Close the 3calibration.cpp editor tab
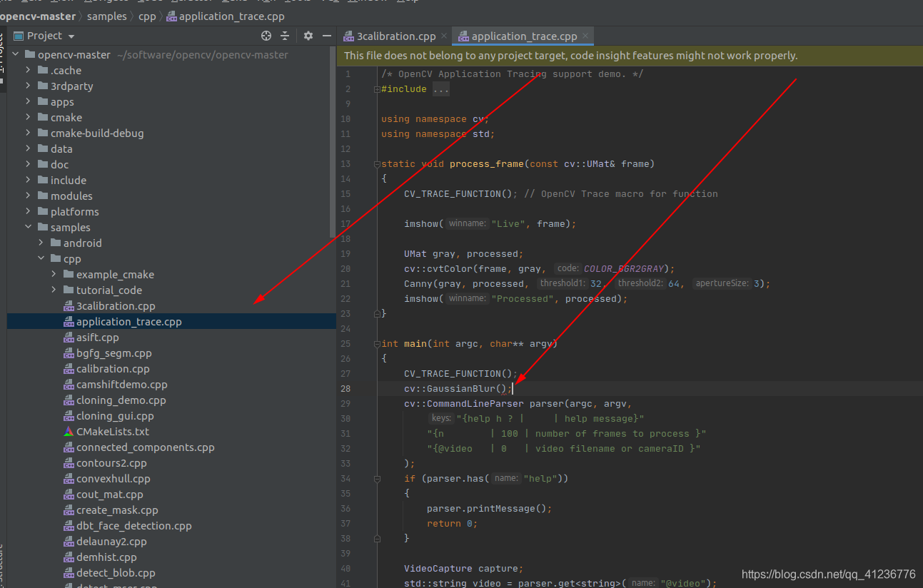This screenshot has height=588, width=923. coord(443,36)
